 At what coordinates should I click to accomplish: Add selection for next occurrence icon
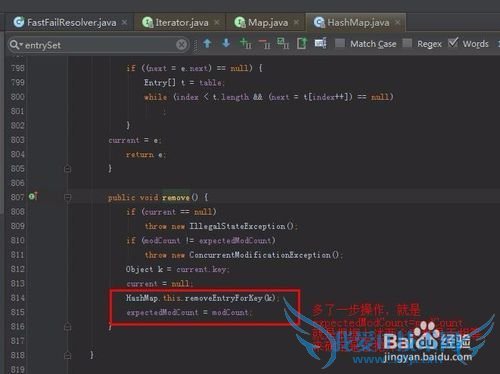pos(246,43)
